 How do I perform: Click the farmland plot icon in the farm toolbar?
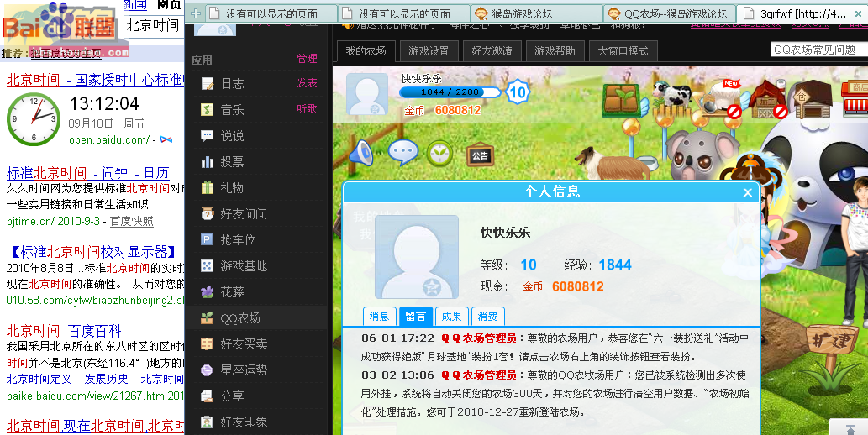[623, 101]
